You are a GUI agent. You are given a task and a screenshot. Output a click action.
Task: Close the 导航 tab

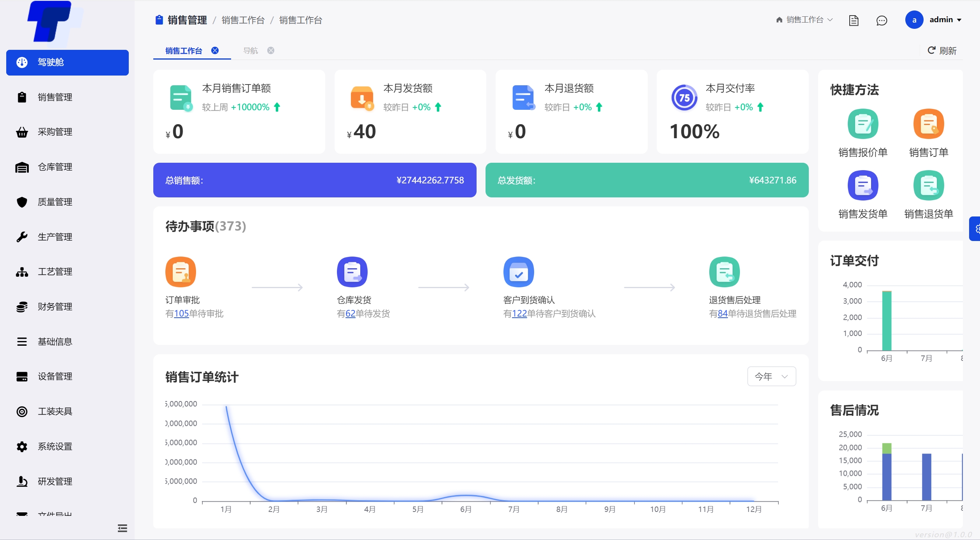click(271, 51)
